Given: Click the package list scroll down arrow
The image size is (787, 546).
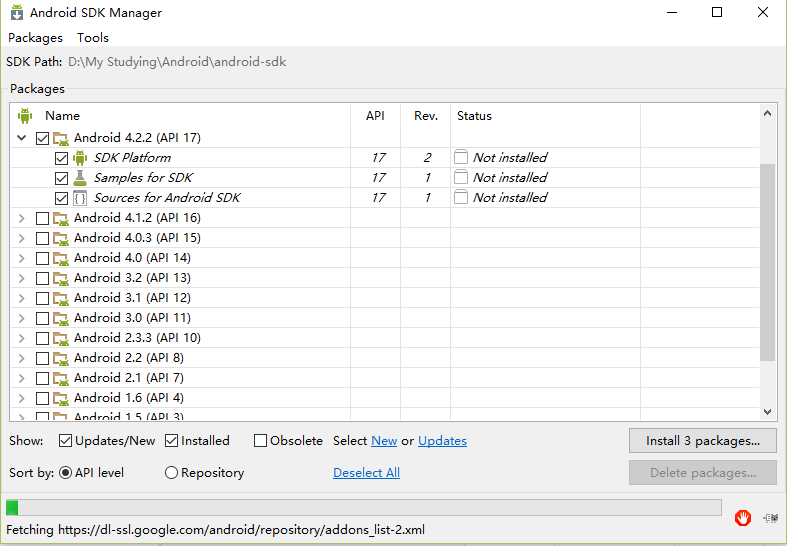Looking at the screenshot, I should (x=767, y=412).
